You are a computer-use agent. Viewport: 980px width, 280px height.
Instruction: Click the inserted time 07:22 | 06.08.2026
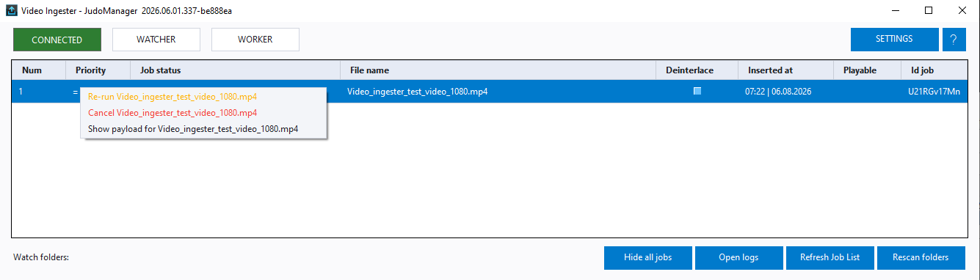[777, 92]
